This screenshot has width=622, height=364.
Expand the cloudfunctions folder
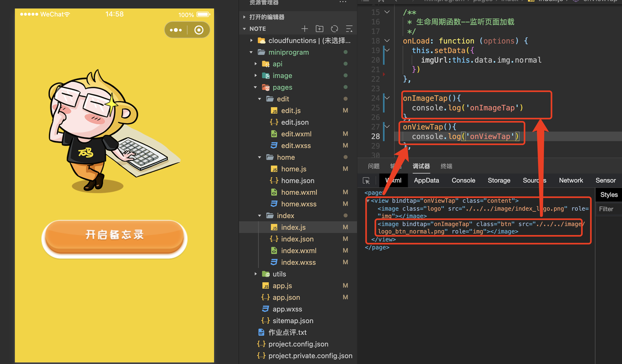pyautogui.click(x=252, y=41)
